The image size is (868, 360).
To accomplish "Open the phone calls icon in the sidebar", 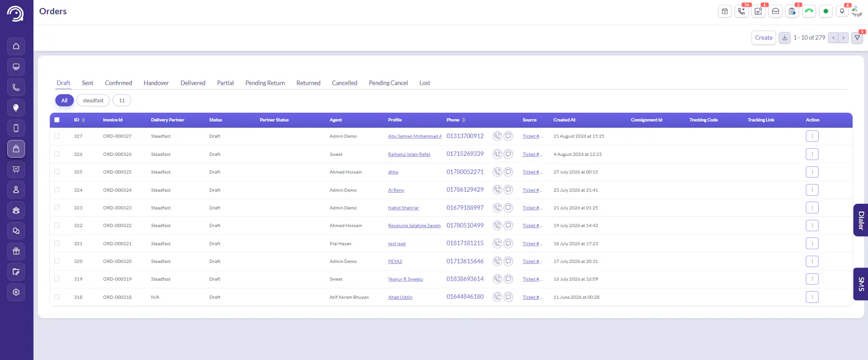I will click(16, 87).
